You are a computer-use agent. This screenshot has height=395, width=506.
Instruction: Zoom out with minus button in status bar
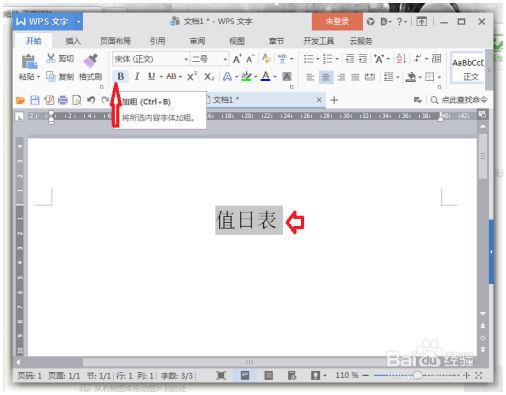(x=366, y=376)
